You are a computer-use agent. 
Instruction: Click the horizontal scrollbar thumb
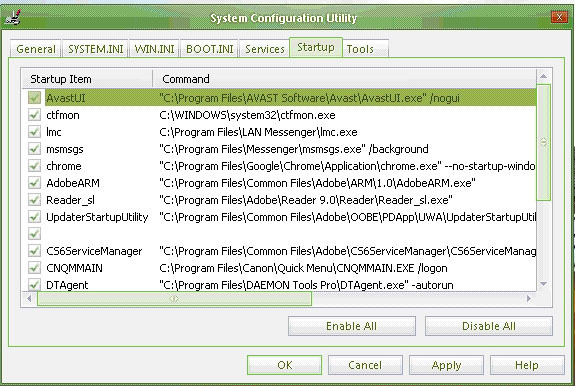pos(174,298)
